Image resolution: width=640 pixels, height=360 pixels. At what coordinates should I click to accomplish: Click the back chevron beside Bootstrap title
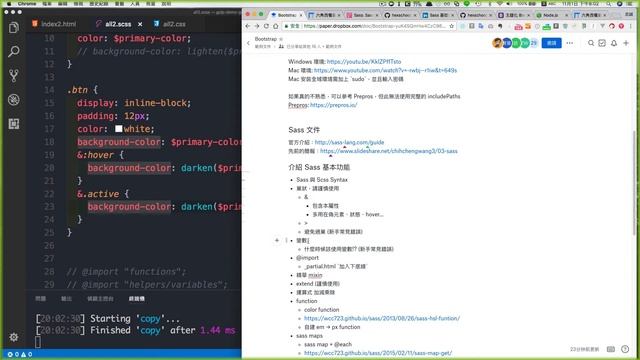(248, 43)
